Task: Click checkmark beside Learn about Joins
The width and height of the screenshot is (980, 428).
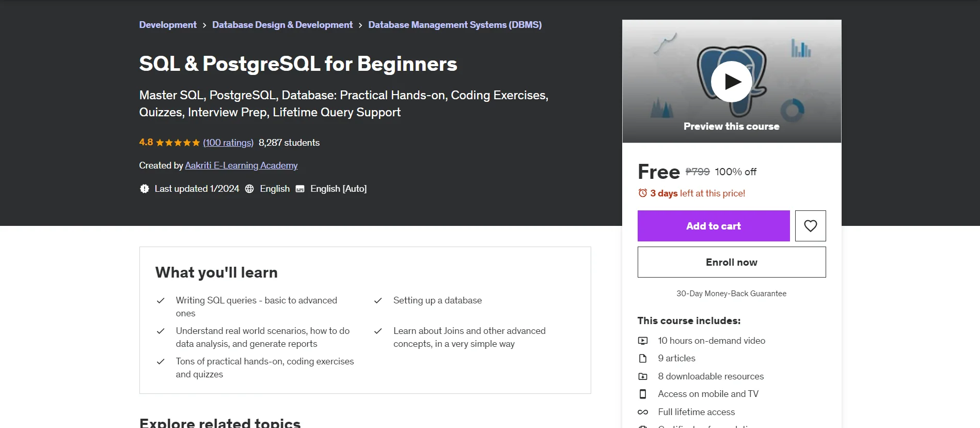Action: tap(378, 331)
